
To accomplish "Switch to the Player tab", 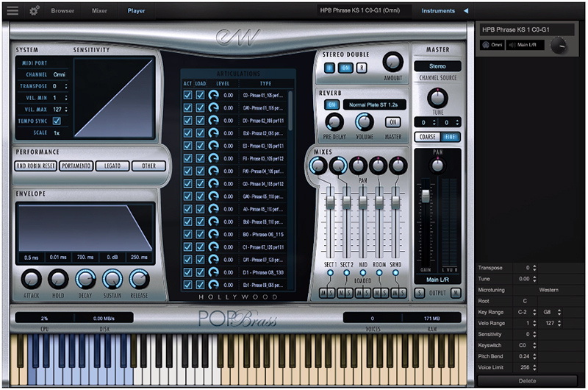I will pyautogui.click(x=136, y=11).
